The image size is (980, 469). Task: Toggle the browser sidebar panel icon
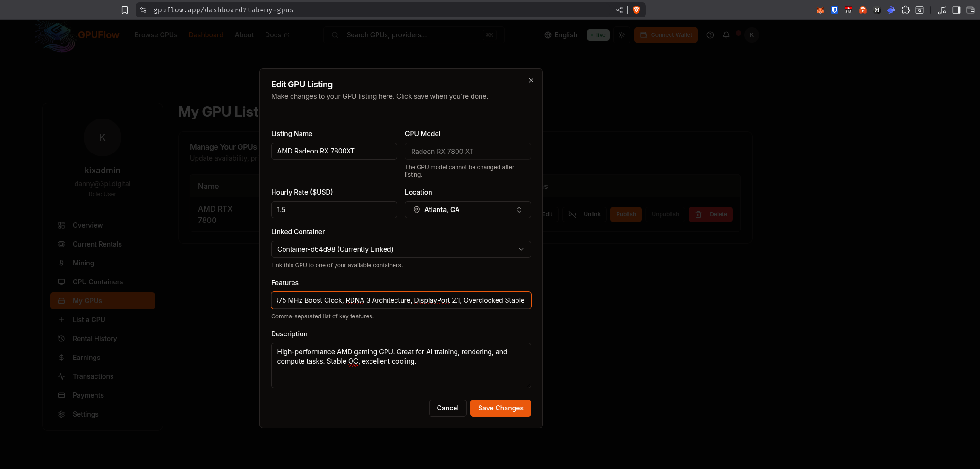pyautogui.click(x=956, y=10)
